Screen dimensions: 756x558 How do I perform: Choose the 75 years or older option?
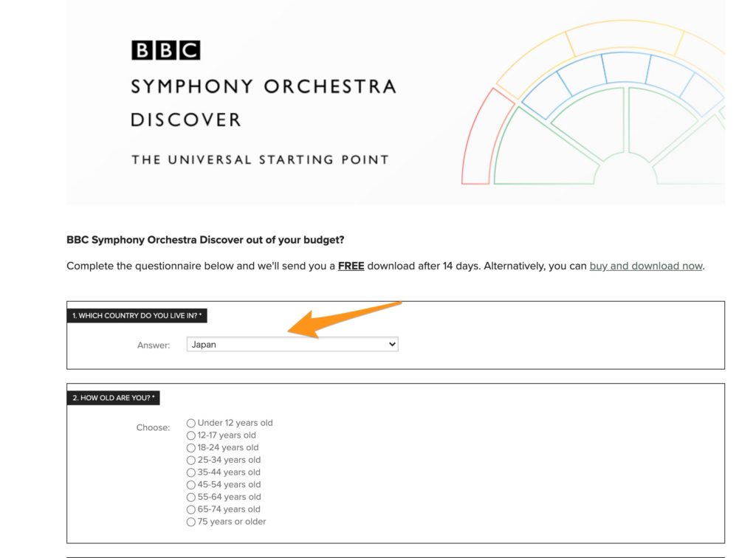tap(191, 522)
